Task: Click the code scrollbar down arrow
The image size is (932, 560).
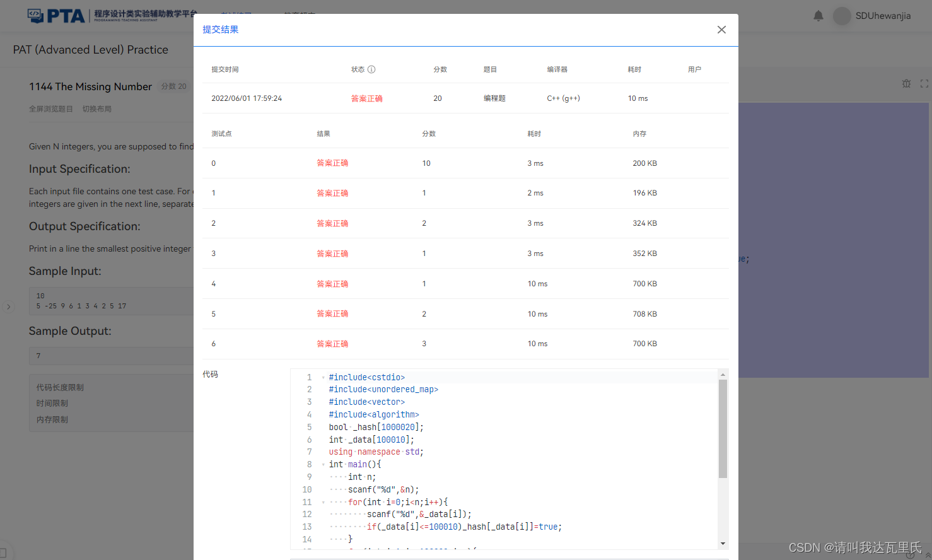Action: coord(723,544)
